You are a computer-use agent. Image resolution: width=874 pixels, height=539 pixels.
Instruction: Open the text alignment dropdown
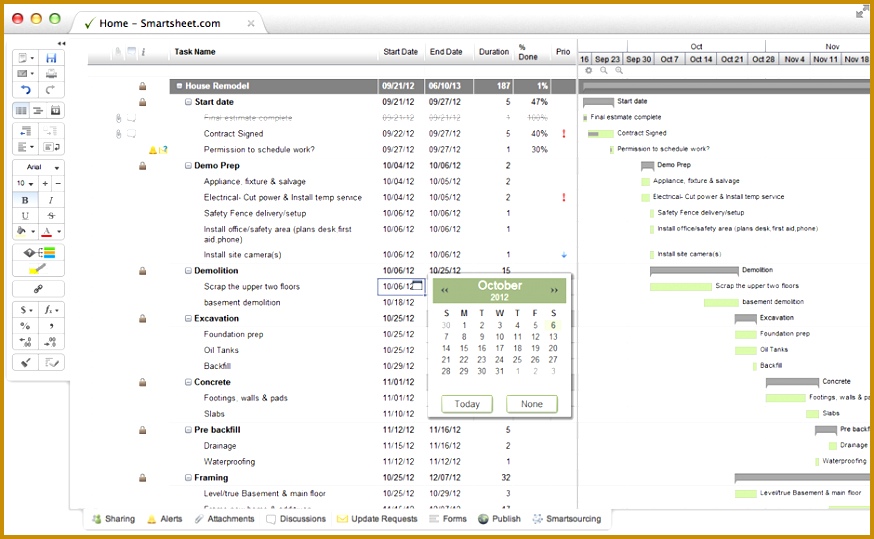pyautogui.click(x=26, y=147)
